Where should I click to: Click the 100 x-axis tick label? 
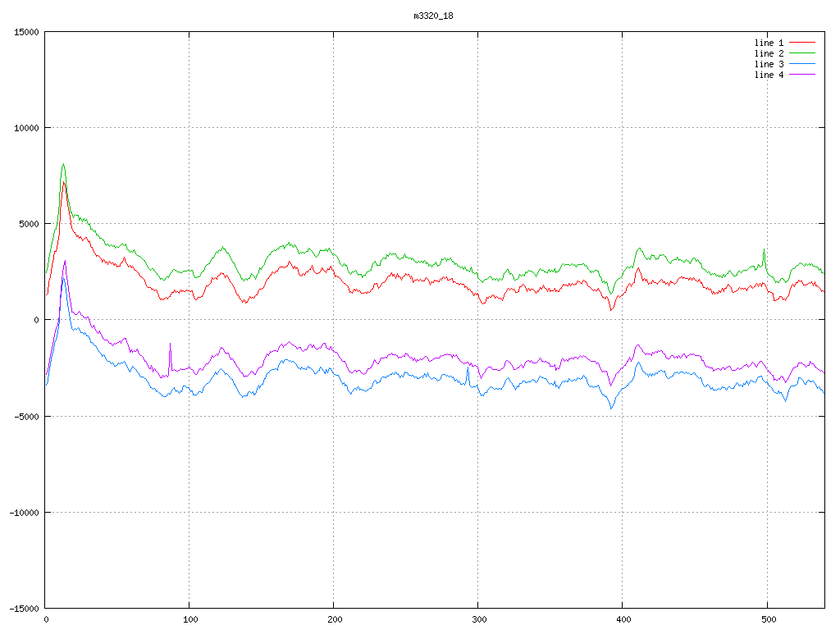(189, 619)
